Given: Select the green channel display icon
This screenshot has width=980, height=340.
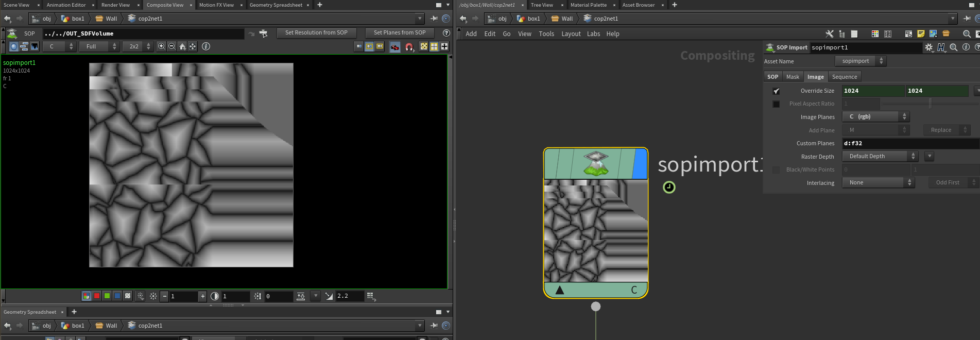Looking at the screenshot, I should [107, 296].
